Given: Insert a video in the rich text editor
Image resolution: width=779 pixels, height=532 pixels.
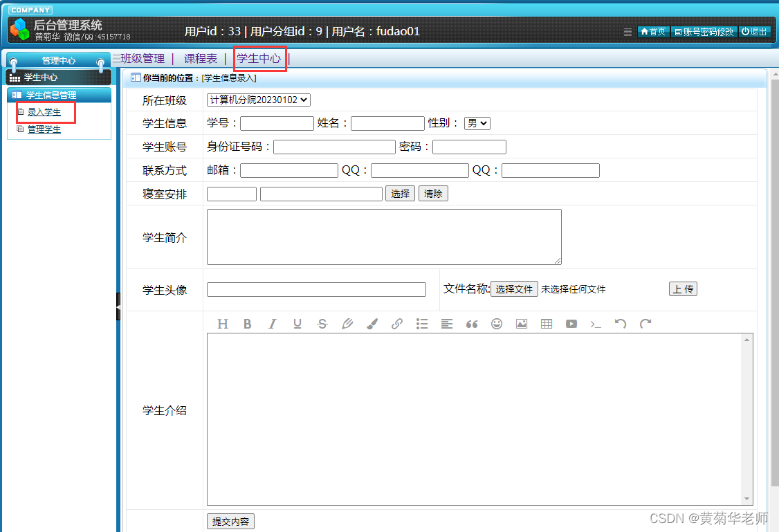Looking at the screenshot, I should click(571, 323).
